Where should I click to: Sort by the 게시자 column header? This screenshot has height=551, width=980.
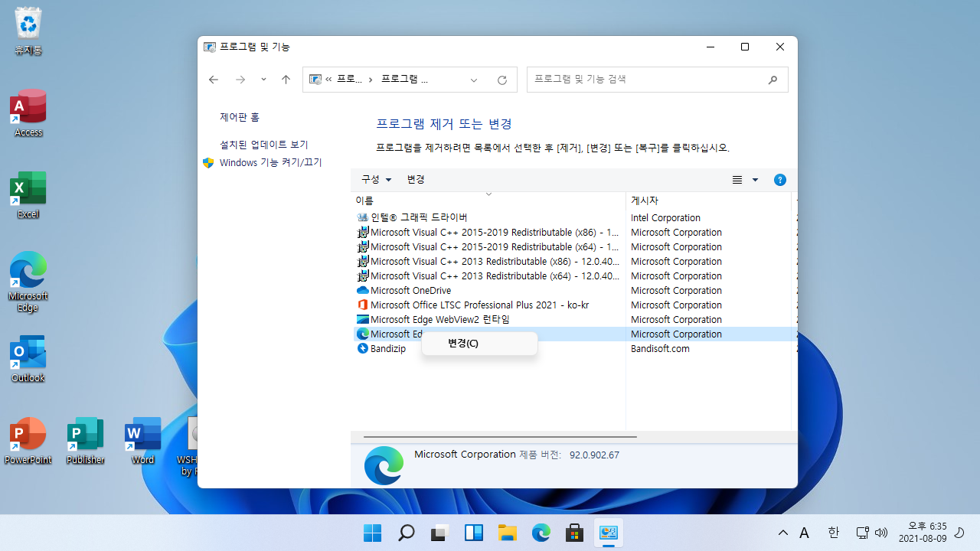coord(708,201)
